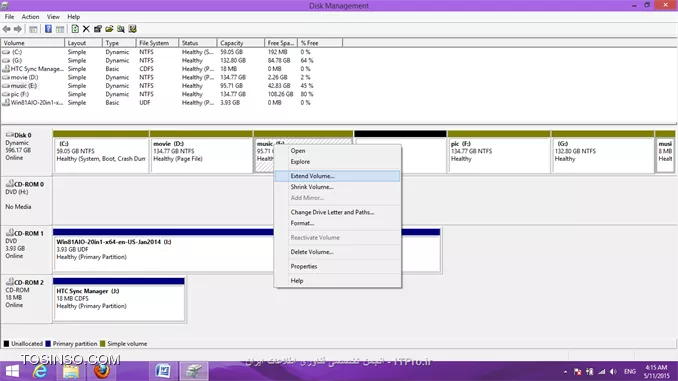Screen dimensions: 678x381
Task: Click the last toolbar icon with green check
Action: (x=132, y=29)
